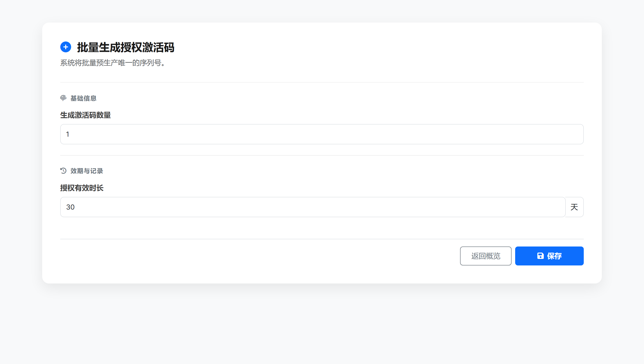
Task: Click the 批量生成授权激活码 page title
Action: click(125, 47)
